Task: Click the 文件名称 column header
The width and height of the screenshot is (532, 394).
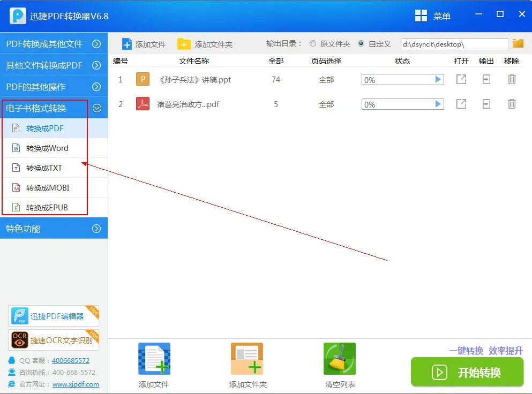Action: click(194, 61)
